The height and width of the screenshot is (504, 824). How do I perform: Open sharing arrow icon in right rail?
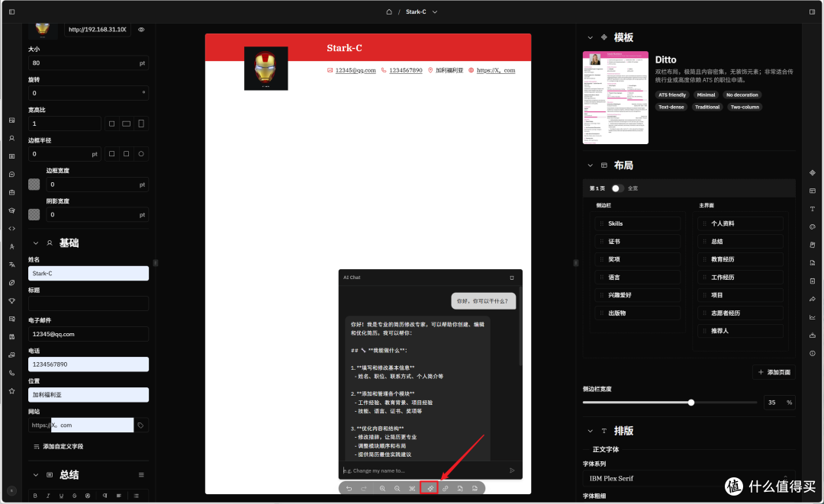tap(813, 299)
